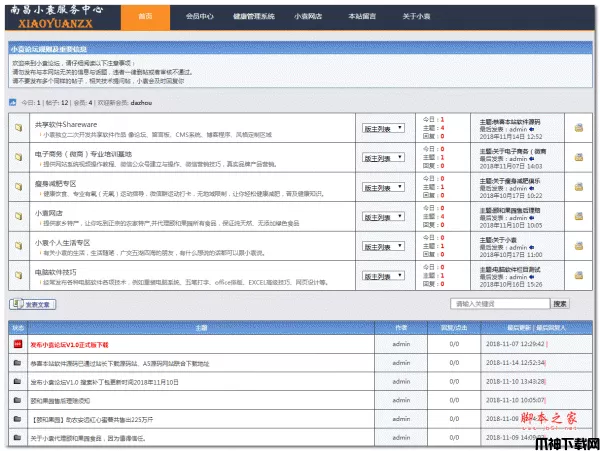Image resolution: width=600 pixels, height=451 pixels.
Task: Click the 发表文章 post button
Action: (33, 304)
